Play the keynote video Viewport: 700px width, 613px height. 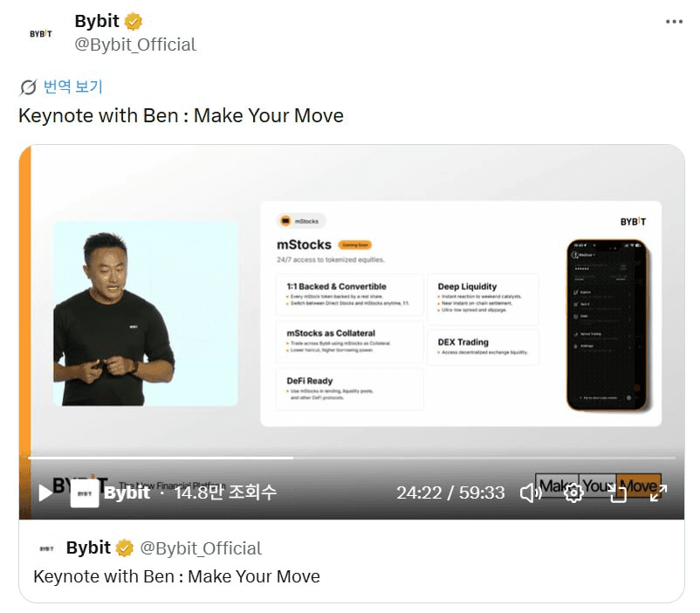pos(45,492)
